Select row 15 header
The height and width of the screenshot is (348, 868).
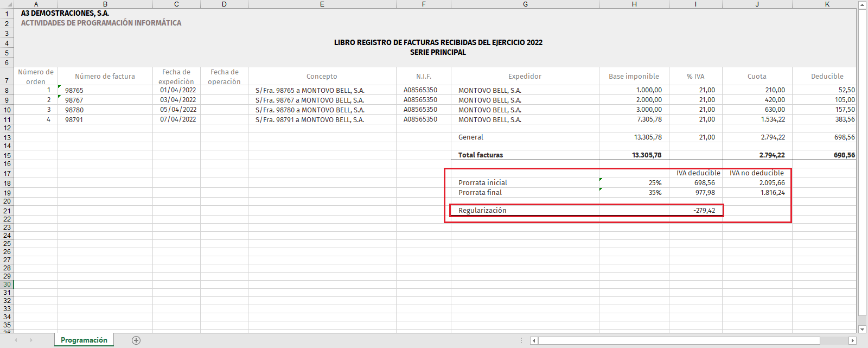point(7,155)
